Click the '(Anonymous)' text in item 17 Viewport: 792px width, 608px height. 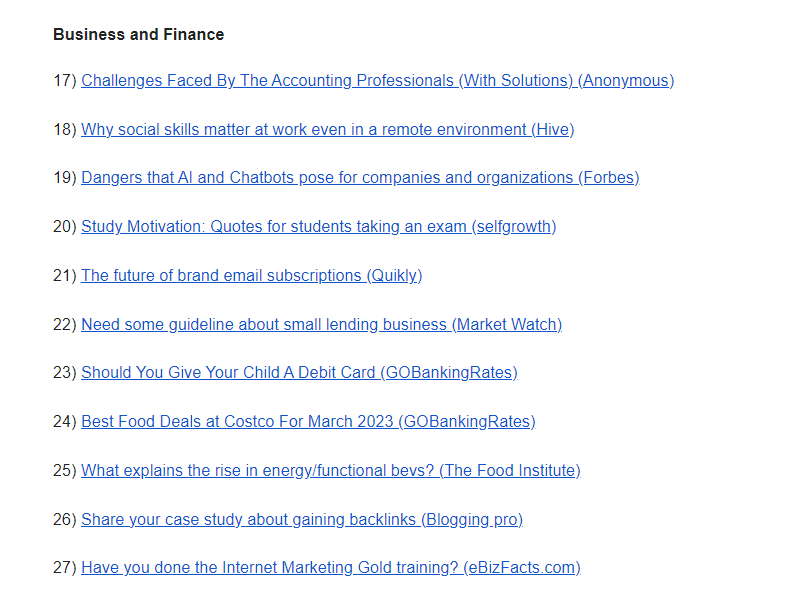(x=626, y=80)
